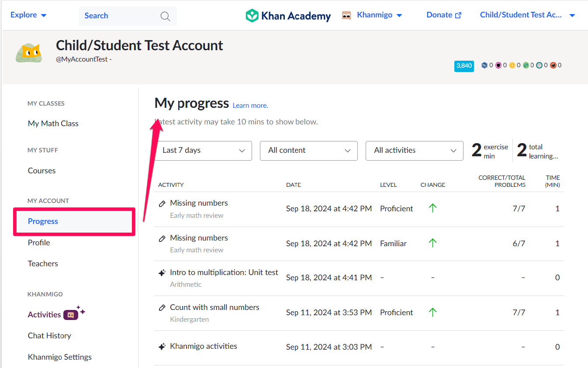Screen dimensions: 588x368
Task: Click Khan Academy wordmark text
Action: tap(296, 16)
